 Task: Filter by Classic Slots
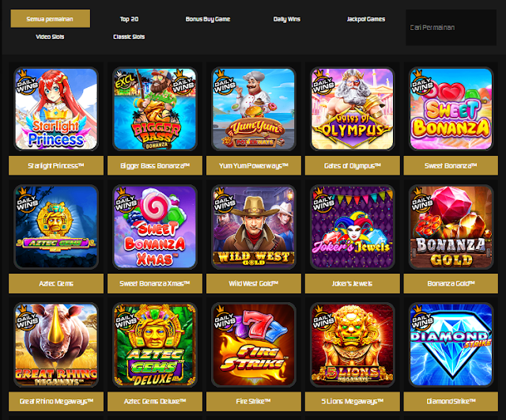pyautogui.click(x=129, y=36)
